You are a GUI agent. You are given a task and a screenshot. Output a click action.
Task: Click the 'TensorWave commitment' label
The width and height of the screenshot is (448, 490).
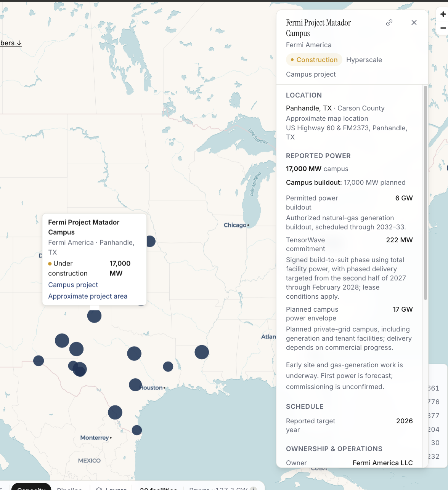pos(305,244)
